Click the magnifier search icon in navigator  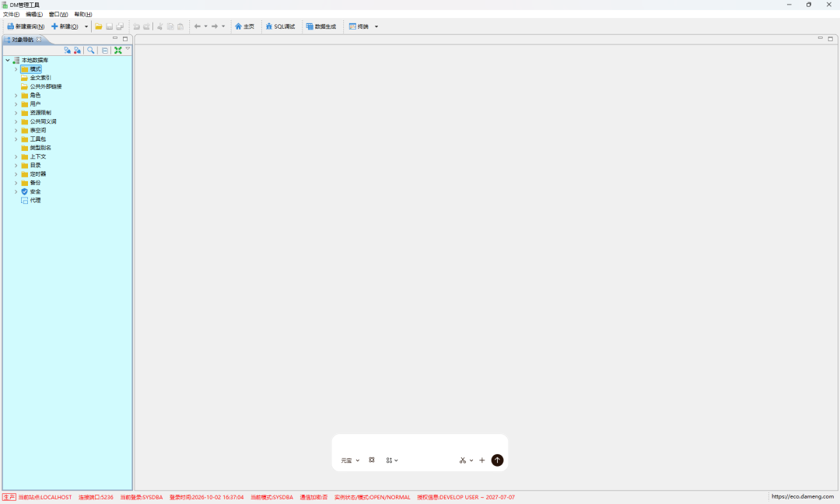(90, 51)
